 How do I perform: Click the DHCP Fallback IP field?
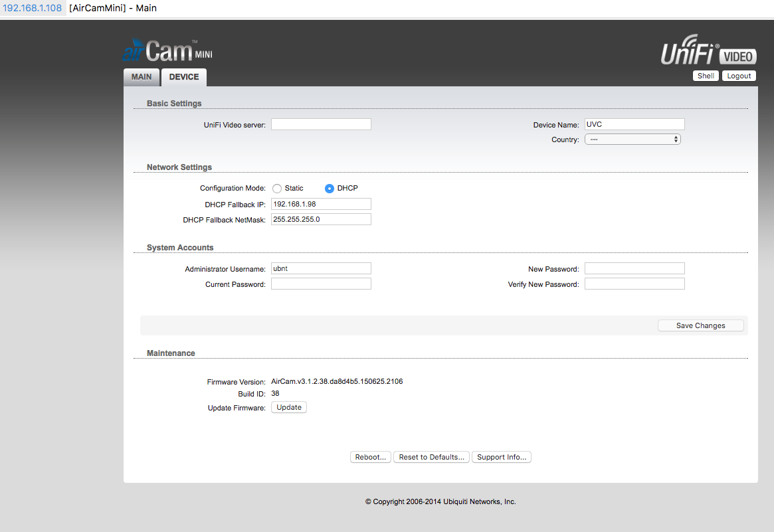point(321,205)
